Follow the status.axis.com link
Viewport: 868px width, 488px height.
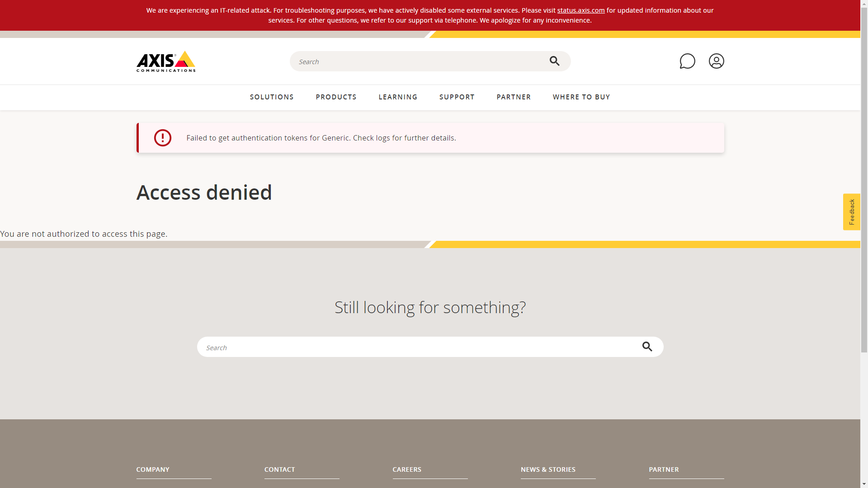(x=580, y=10)
